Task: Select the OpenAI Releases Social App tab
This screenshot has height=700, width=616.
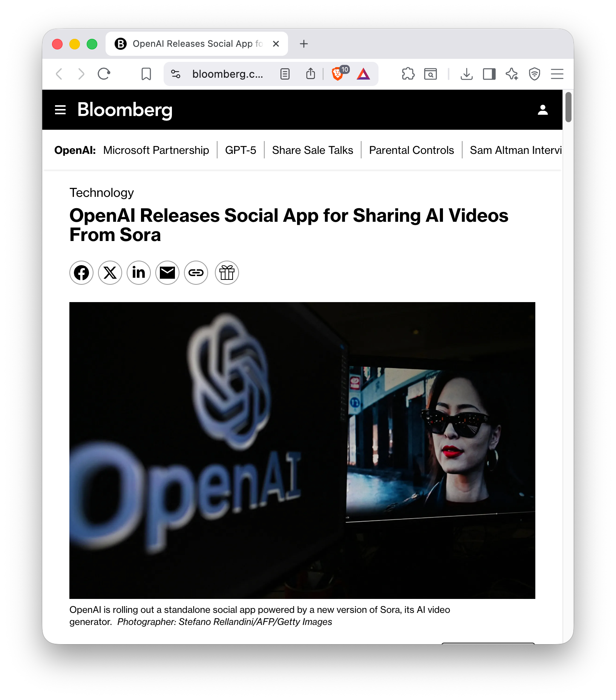Action: [197, 44]
